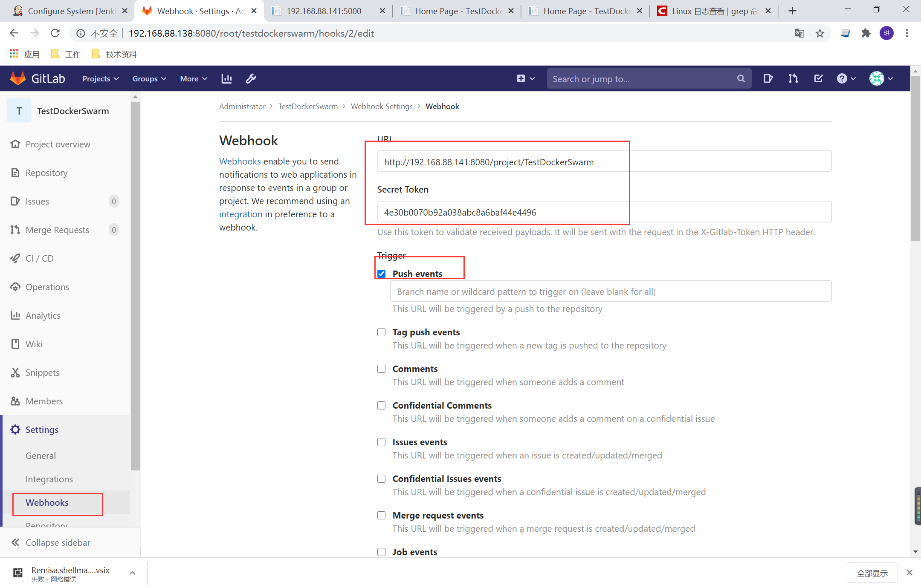Open Issues icon in top navbar
The width and height of the screenshot is (921, 588).
point(768,78)
